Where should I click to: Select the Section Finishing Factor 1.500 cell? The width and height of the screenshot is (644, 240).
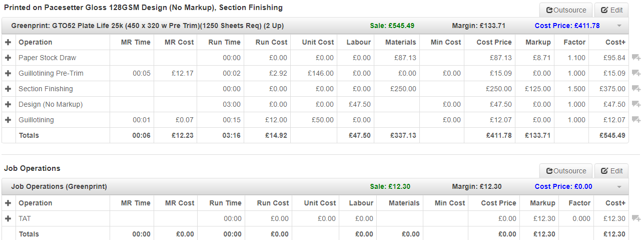571,89
